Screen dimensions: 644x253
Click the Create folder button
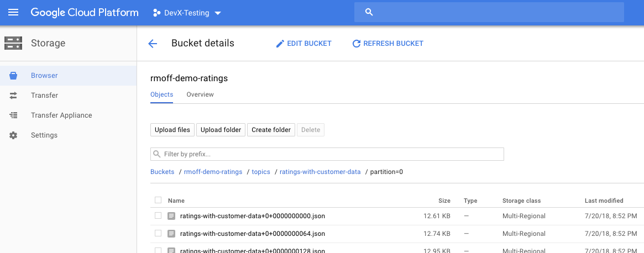pyautogui.click(x=271, y=130)
